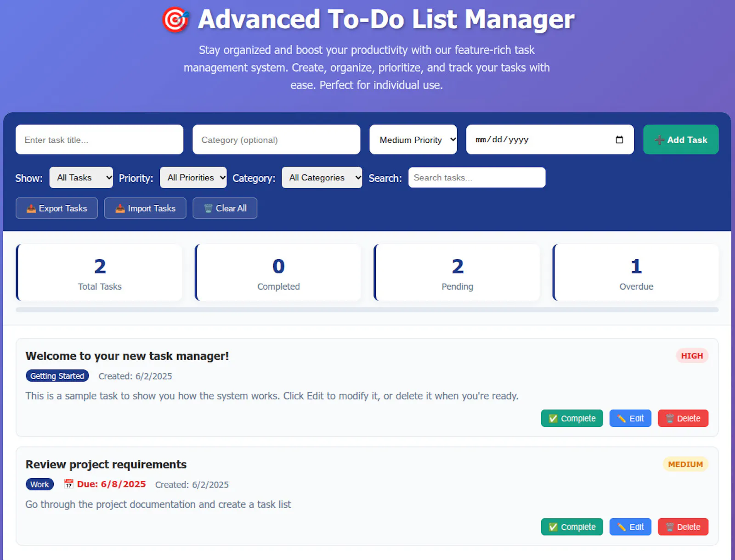Focus the Search tasks input box
735x560 pixels.
click(477, 178)
